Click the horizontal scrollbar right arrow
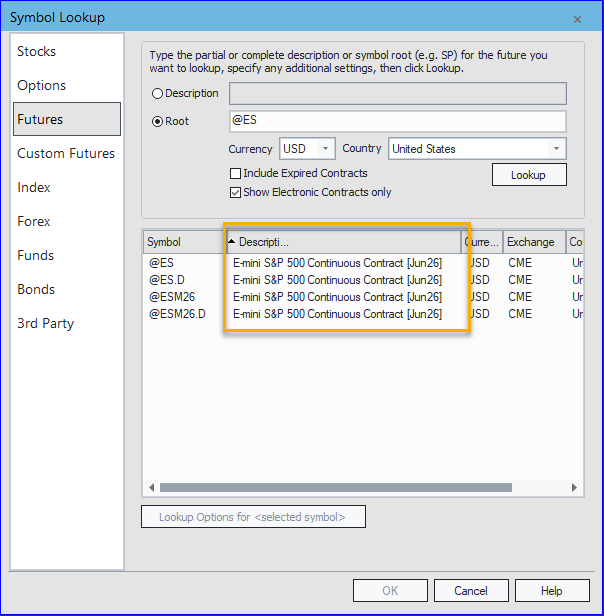604x616 pixels. pos(575,487)
